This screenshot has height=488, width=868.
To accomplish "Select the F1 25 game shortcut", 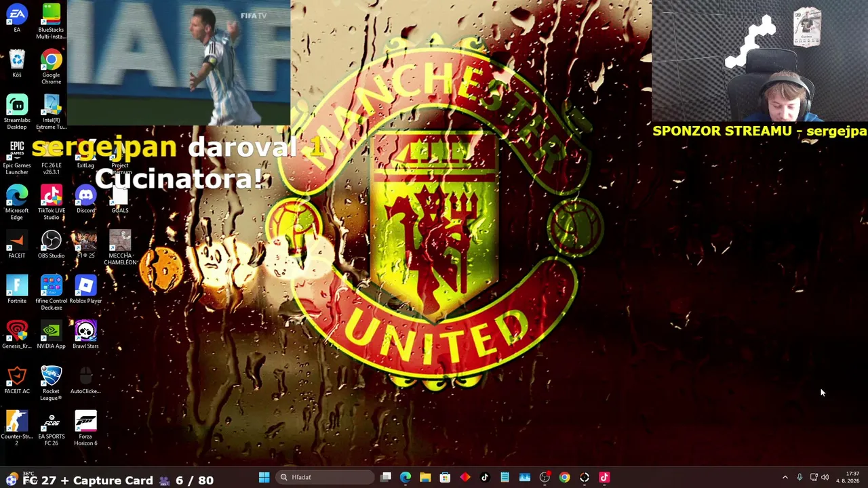I will (85, 245).
